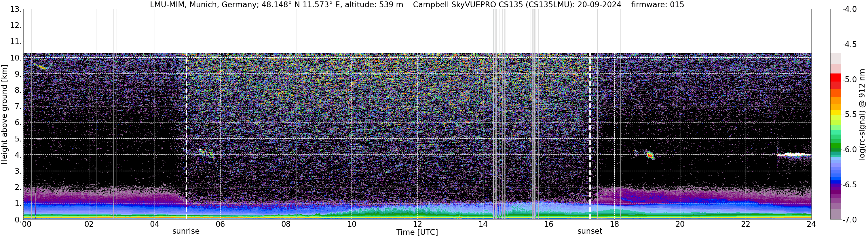
Task: Click the y-axis tick label '13.'
Action: 16,10
